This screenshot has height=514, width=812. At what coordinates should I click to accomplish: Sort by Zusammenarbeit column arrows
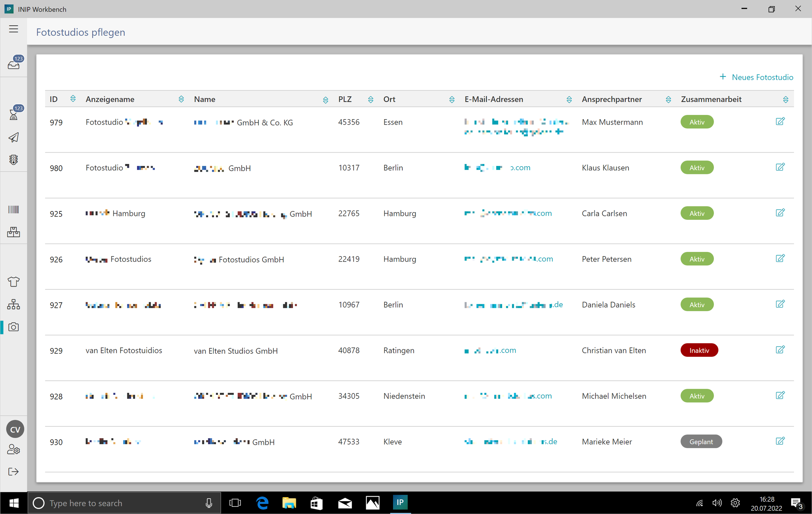click(x=785, y=99)
